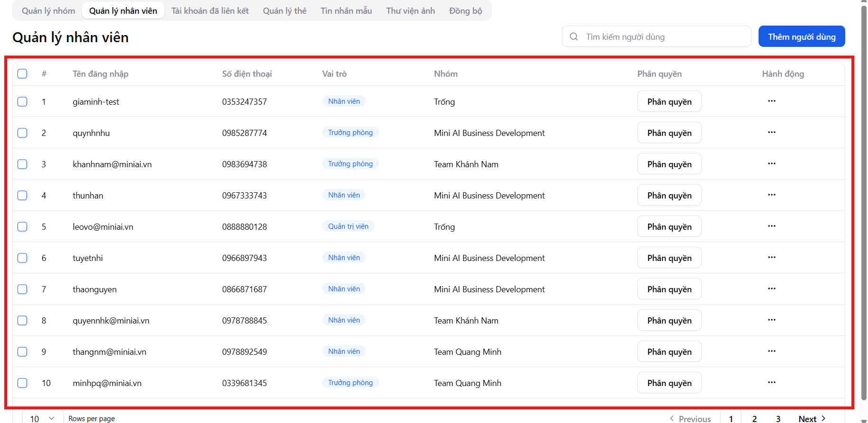Open actions menu for minhpq@miniai.vn
This screenshot has width=868, height=423.
point(771,383)
